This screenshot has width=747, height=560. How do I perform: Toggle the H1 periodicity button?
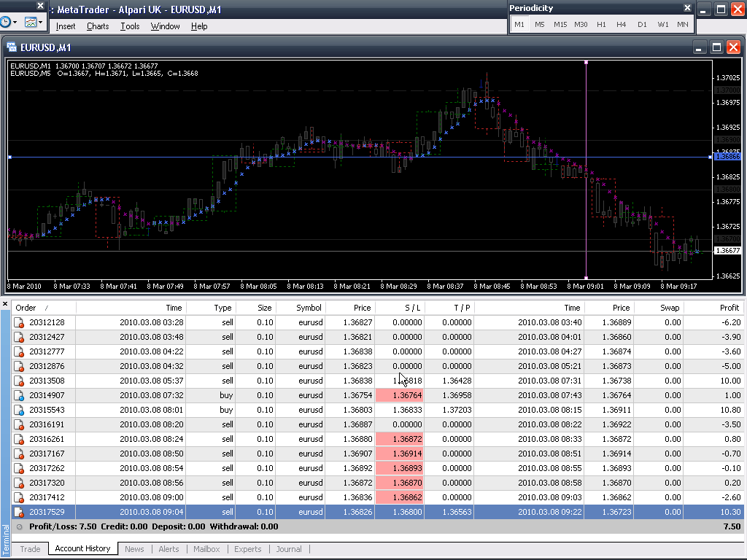601,24
